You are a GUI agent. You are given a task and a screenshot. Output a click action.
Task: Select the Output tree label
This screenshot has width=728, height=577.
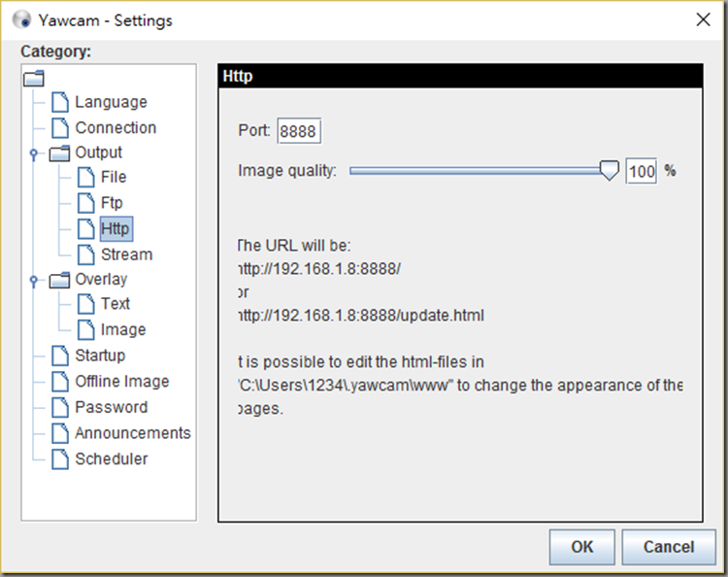98,153
